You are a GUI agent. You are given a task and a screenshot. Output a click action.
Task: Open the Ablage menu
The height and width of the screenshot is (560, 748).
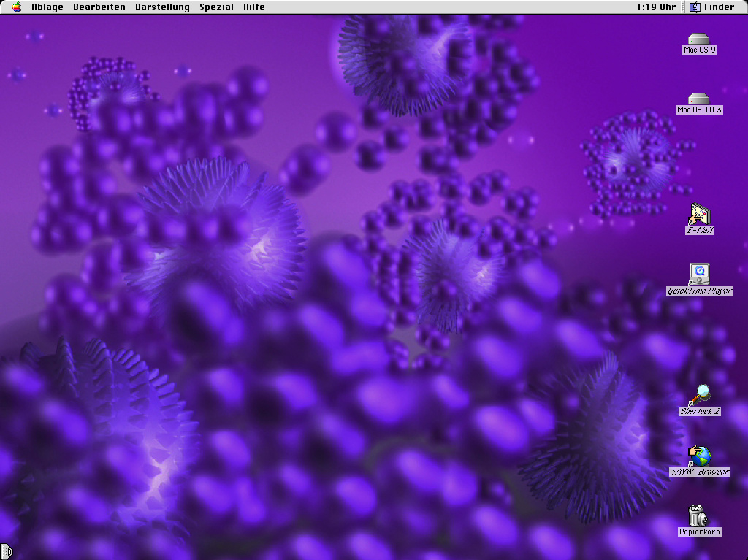point(47,7)
